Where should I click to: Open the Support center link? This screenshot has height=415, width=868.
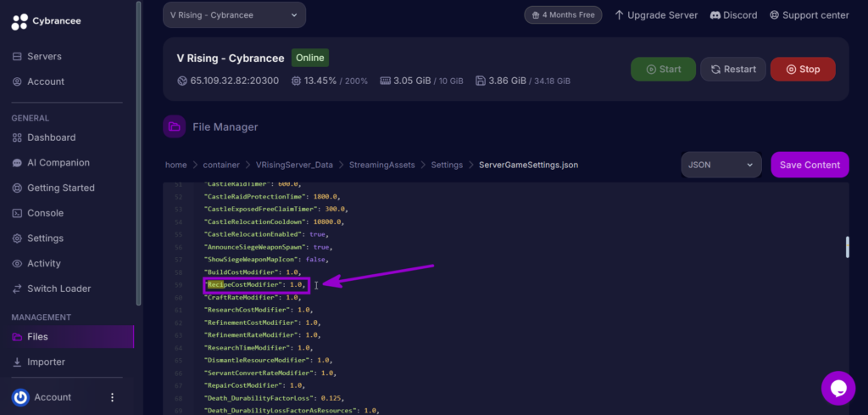click(x=809, y=15)
